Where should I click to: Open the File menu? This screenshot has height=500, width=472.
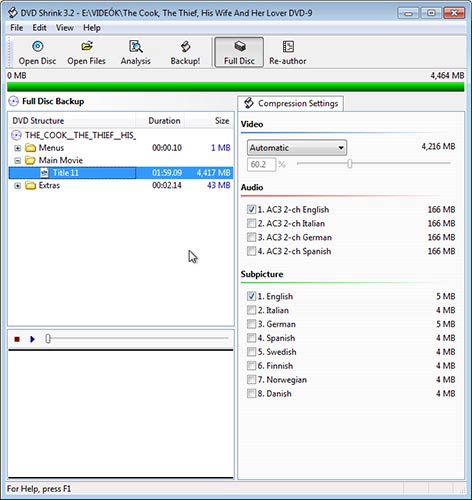pos(17,28)
